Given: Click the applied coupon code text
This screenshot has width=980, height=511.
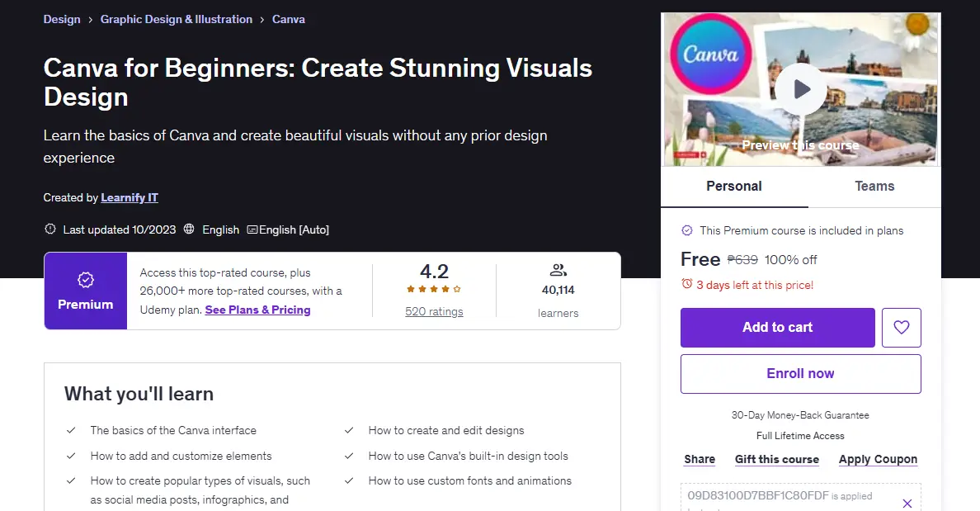Looking at the screenshot, I should point(758,495).
